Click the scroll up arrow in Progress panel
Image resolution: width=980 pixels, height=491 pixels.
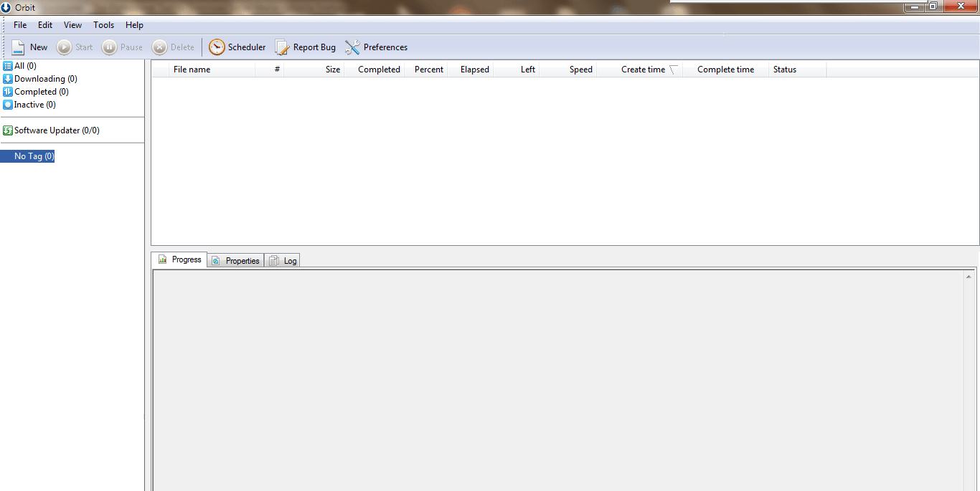969,277
